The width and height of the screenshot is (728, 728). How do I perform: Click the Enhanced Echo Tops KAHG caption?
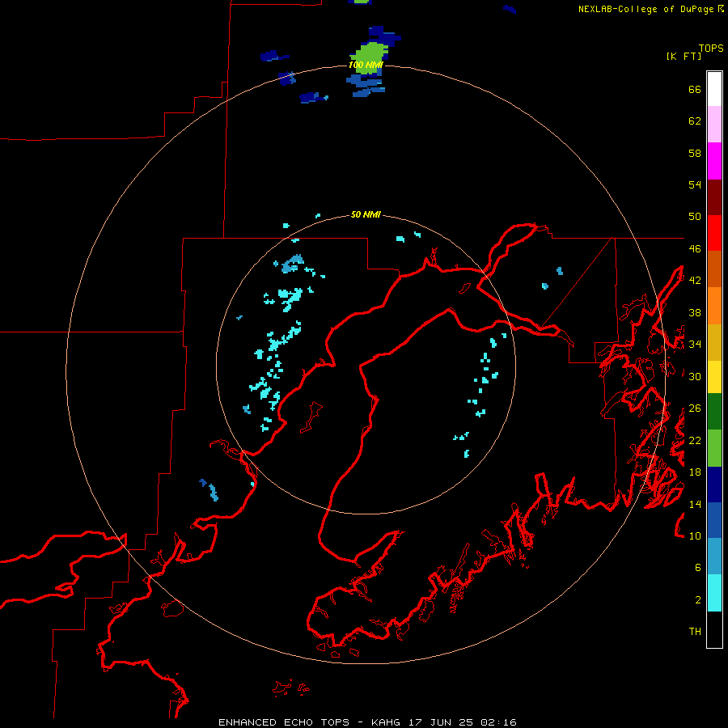tap(367, 722)
